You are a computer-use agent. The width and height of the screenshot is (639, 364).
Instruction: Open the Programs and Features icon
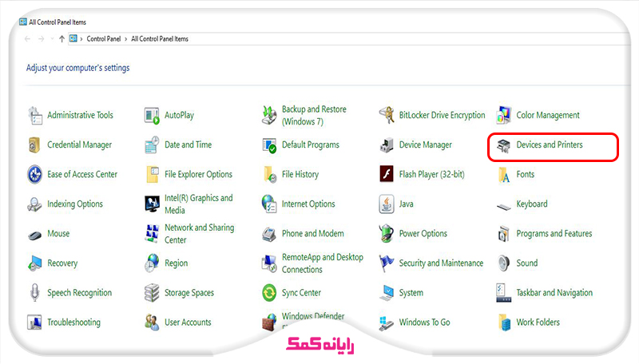(x=504, y=234)
